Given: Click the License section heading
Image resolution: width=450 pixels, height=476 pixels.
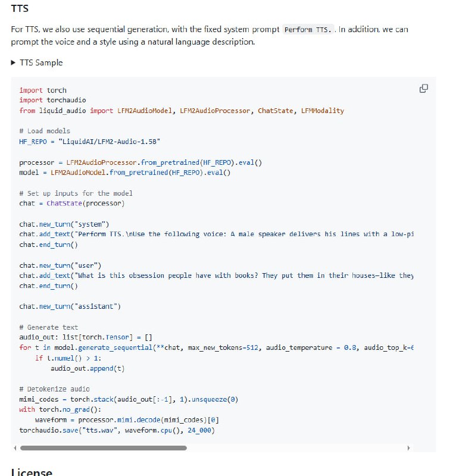Looking at the screenshot, I should pos(32,472).
